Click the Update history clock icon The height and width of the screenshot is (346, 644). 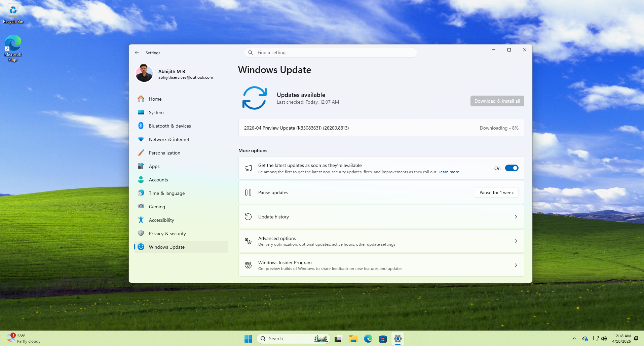[x=248, y=217]
